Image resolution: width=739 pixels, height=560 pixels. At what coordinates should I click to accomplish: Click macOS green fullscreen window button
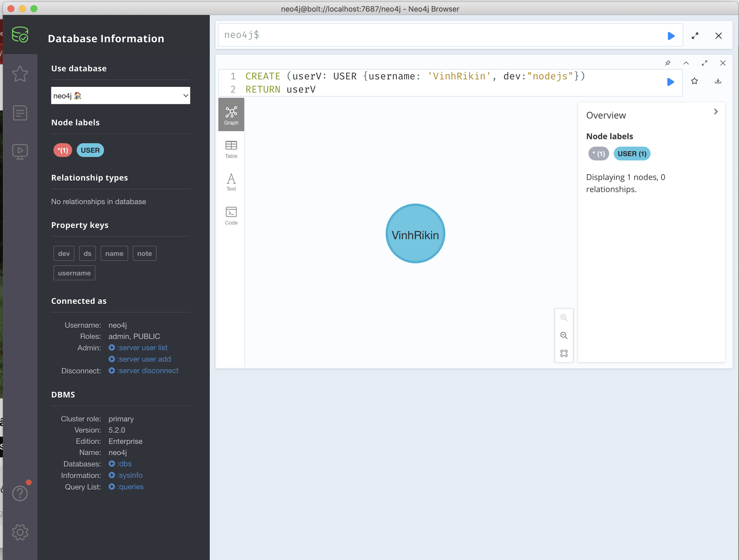point(34,9)
